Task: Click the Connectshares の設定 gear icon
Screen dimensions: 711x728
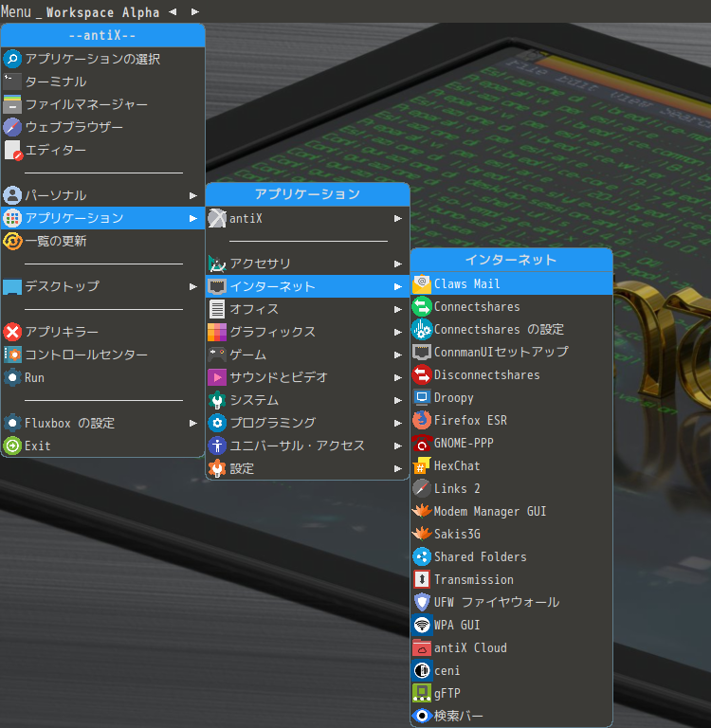Action: point(422,329)
